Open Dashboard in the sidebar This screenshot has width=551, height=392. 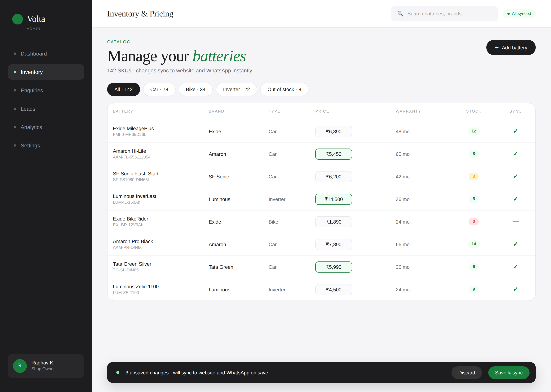coord(46,54)
